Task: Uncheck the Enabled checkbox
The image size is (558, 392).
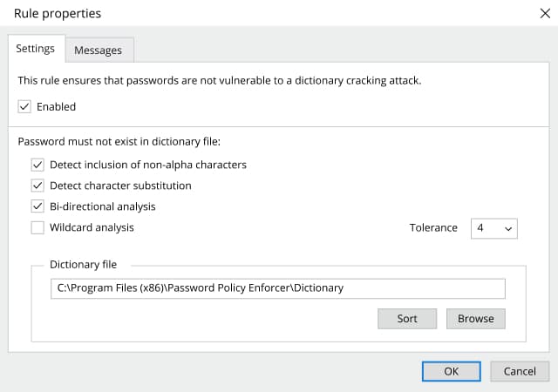Action: coord(24,107)
